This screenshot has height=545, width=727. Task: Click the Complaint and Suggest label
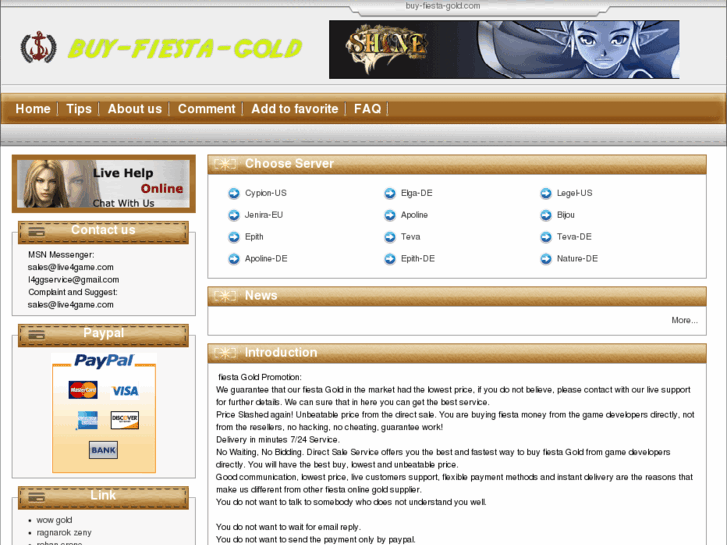(x=72, y=292)
